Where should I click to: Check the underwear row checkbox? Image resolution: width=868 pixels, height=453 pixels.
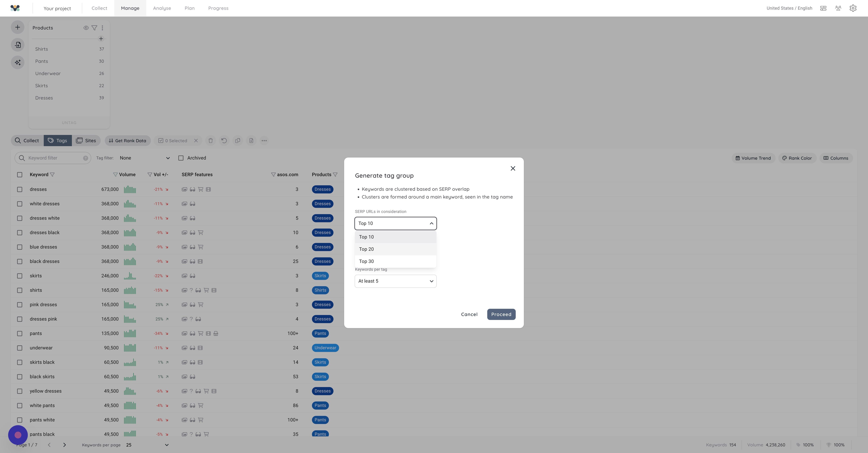coord(19,348)
